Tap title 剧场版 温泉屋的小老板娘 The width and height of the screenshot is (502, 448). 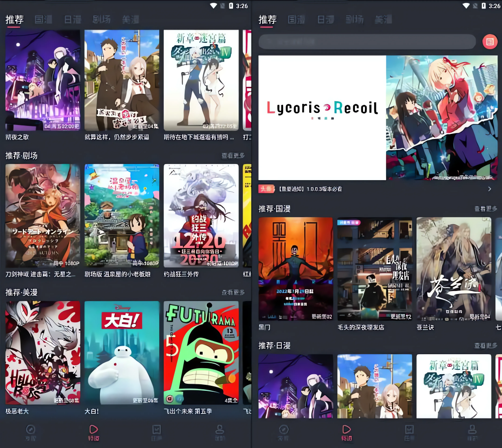pyautogui.click(x=117, y=274)
